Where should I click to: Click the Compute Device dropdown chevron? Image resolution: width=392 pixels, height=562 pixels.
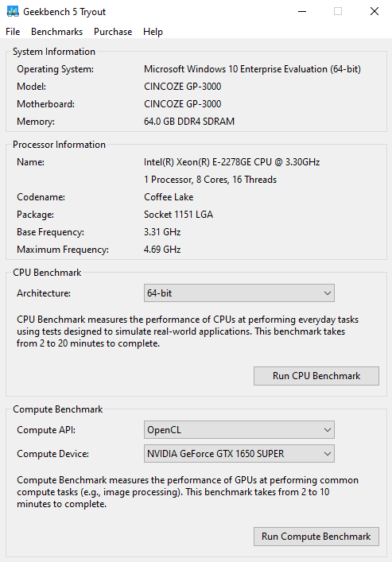point(327,453)
